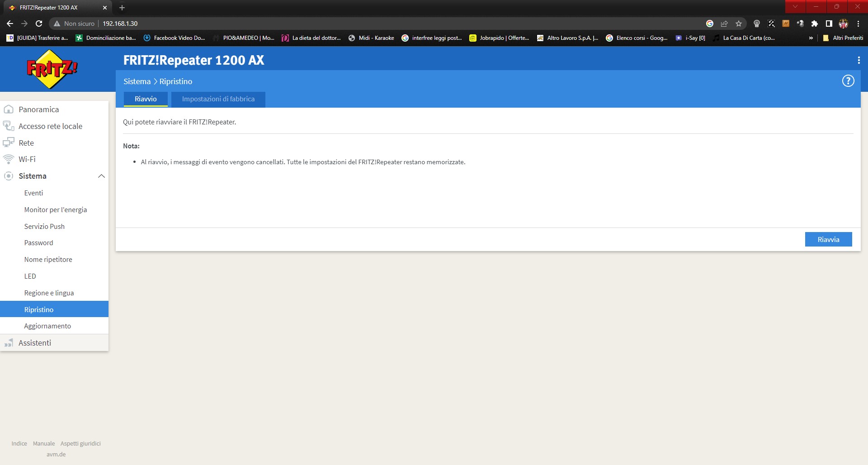The image size is (868, 465).
Task: Open a new browser tab
Action: 122,8
